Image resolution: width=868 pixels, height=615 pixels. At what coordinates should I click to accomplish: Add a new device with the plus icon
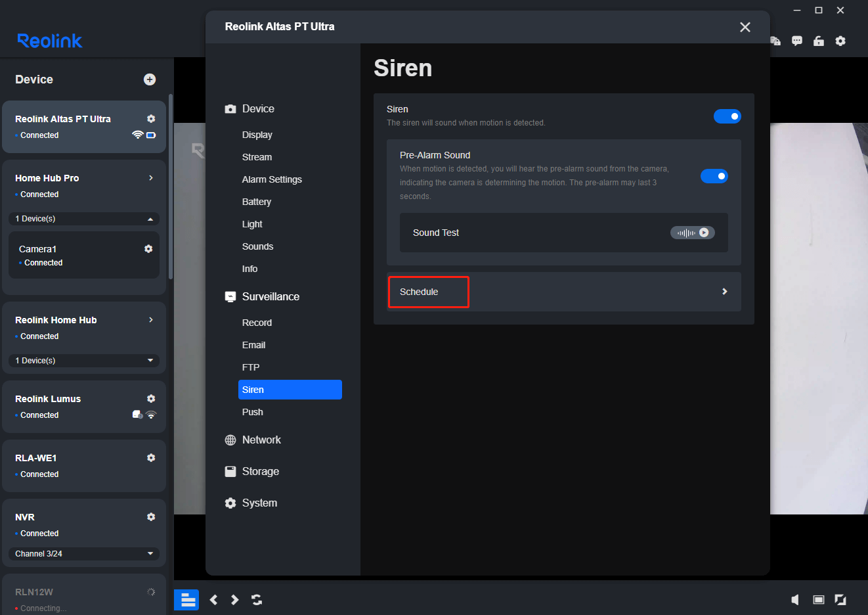point(150,80)
